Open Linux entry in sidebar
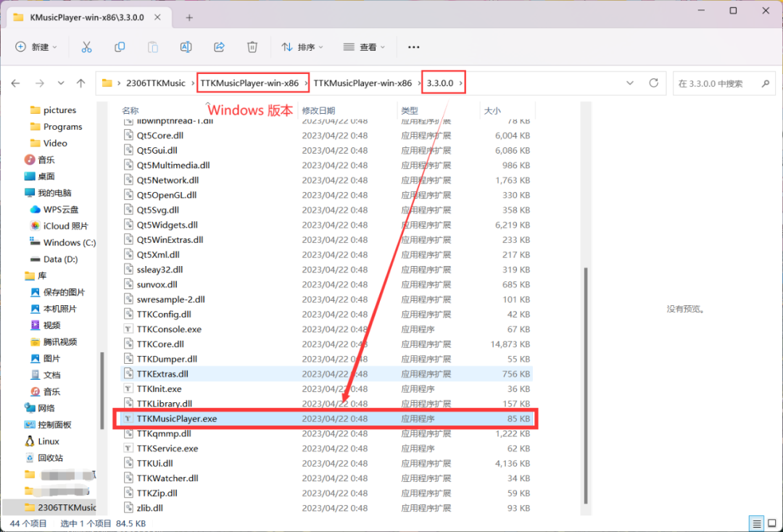This screenshot has height=532, width=783. click(x=42, y=441)
